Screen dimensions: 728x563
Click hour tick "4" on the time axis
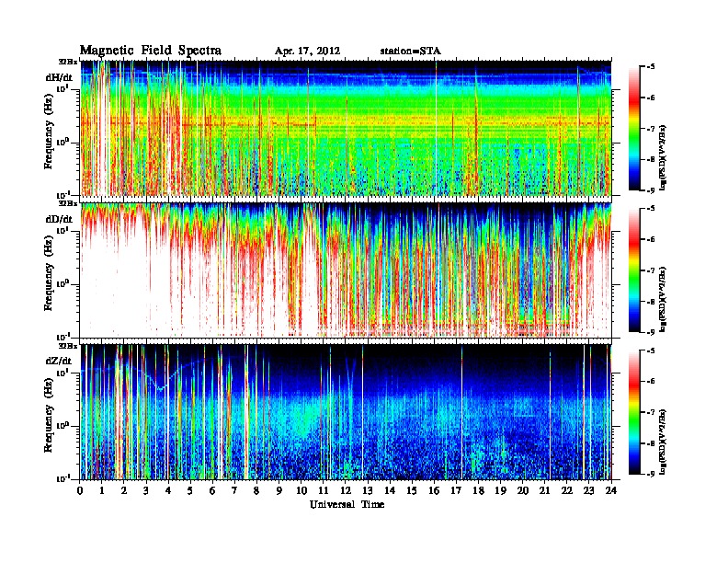(x=168, y=491)
